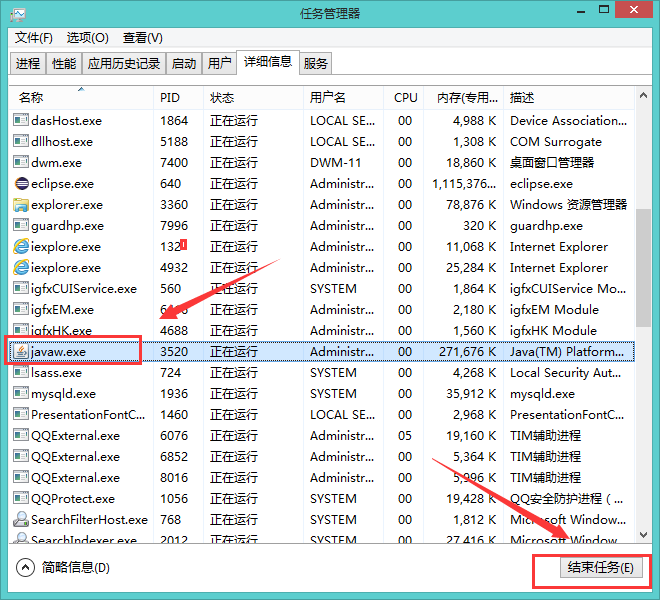This screenshot has width=660, height=600.
Task: Click the 简略信息(D) link
Action: [x=76, y=568]
